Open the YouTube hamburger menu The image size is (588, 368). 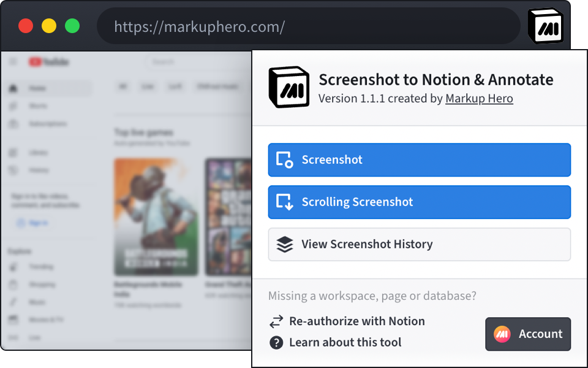click(x=13, y=61)
